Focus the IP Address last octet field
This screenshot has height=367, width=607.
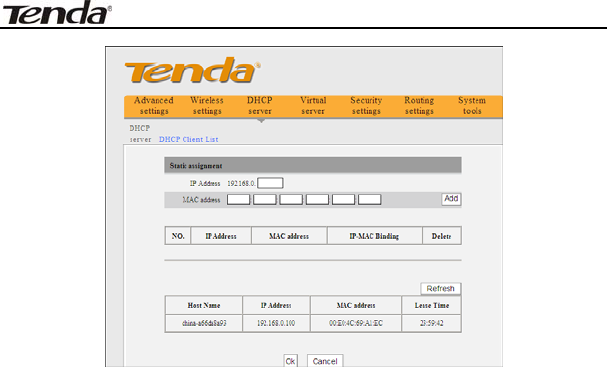tap(270, 183)
